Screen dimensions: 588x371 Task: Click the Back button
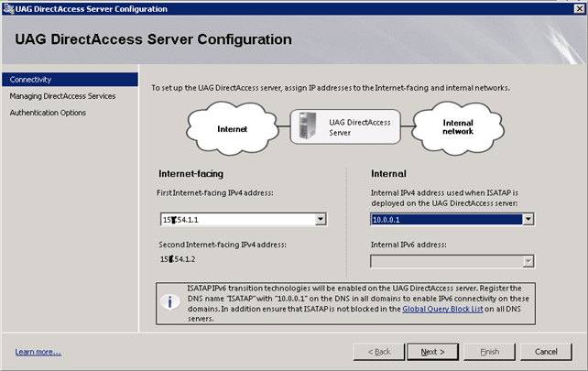378,352
